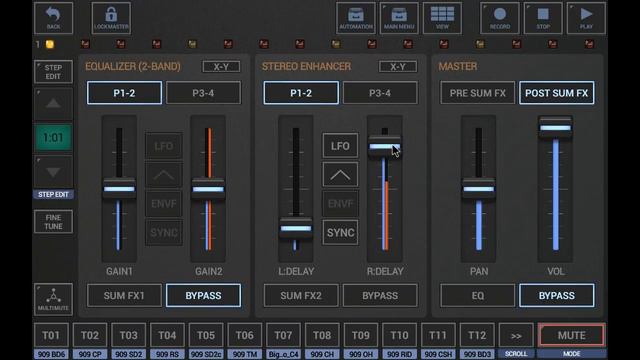Toggle the Equalizer LFO button
The image size is (640, 360).
point(164,146)
